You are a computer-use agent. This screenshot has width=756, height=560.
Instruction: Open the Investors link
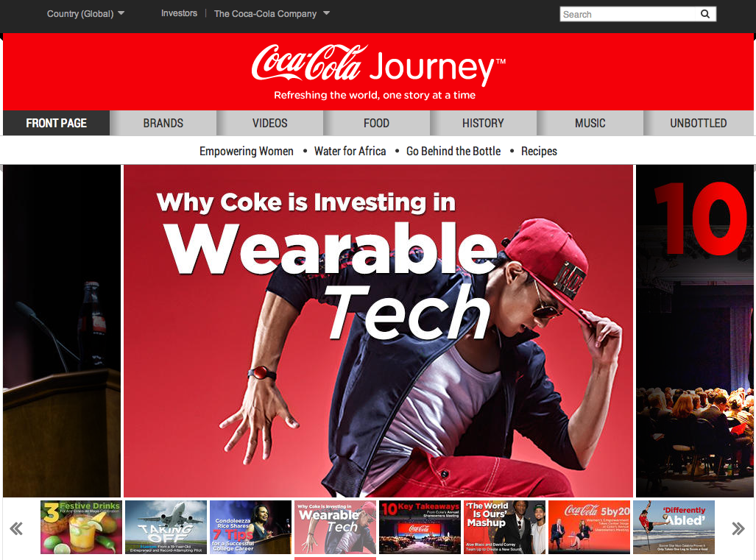click(179, 13)
